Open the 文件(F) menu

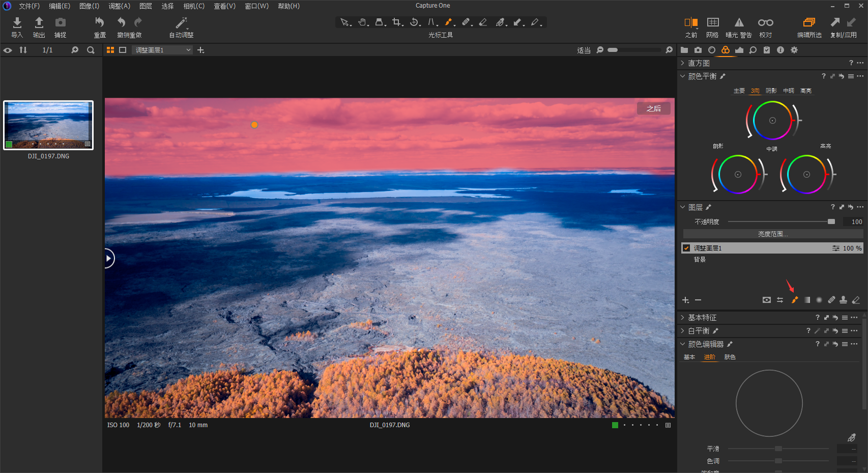(x=29, y=6)
